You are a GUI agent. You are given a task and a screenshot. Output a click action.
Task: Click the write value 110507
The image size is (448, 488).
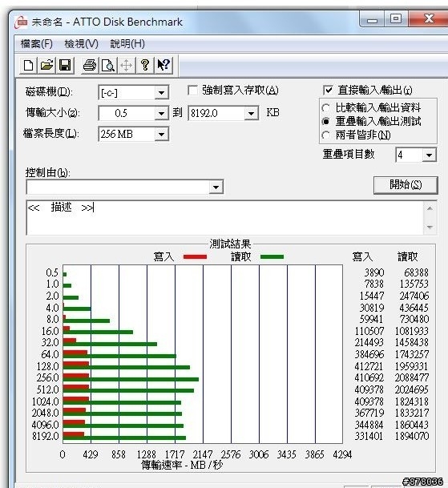[x=369, y=331]
